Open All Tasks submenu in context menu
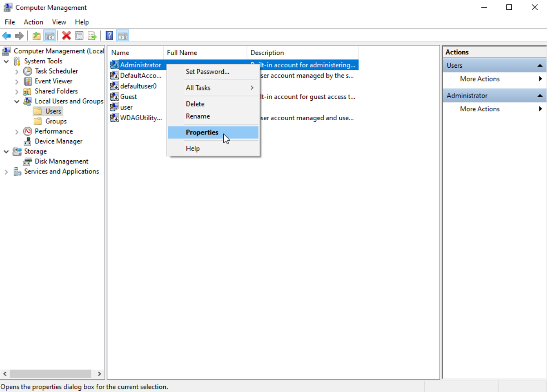547x392 pixels. (213, 88)
